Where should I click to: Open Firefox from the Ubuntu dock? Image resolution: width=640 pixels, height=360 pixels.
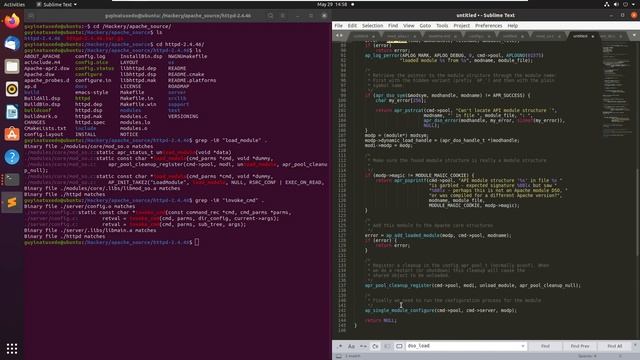[12, 20]
